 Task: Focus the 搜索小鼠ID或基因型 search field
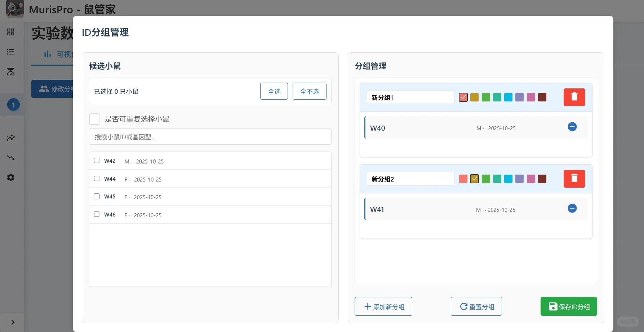tap(210, 137)
